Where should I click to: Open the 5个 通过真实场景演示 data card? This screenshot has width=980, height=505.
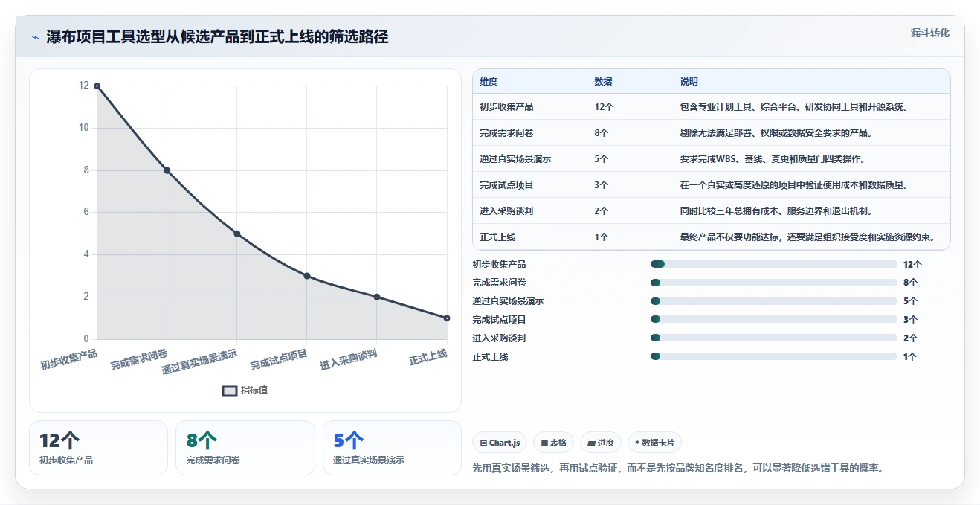(x=393, y=448)
